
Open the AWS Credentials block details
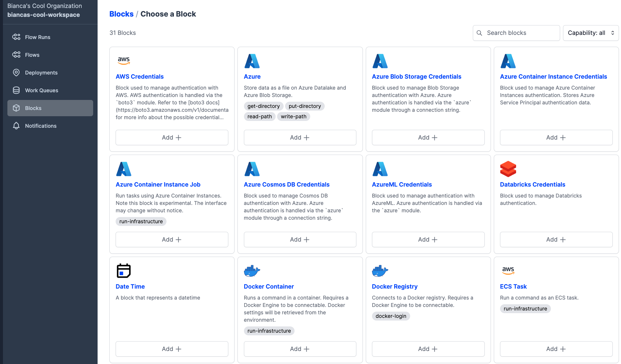[140, 76]
